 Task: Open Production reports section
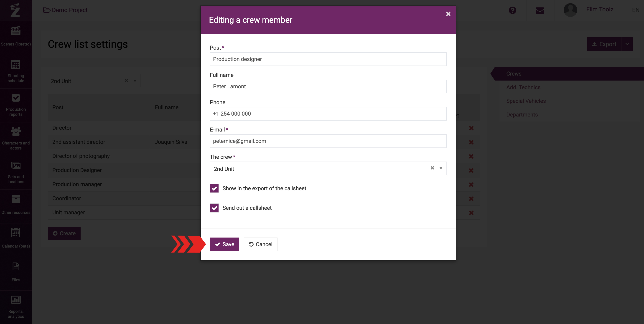point(16,105)
